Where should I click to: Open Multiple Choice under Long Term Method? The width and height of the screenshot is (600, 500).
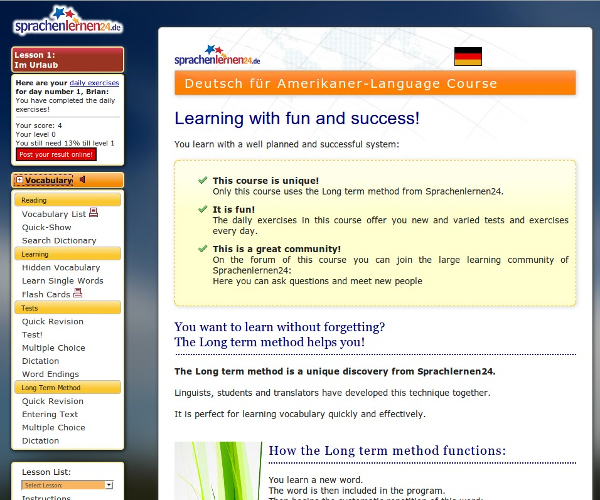point(54,427)
